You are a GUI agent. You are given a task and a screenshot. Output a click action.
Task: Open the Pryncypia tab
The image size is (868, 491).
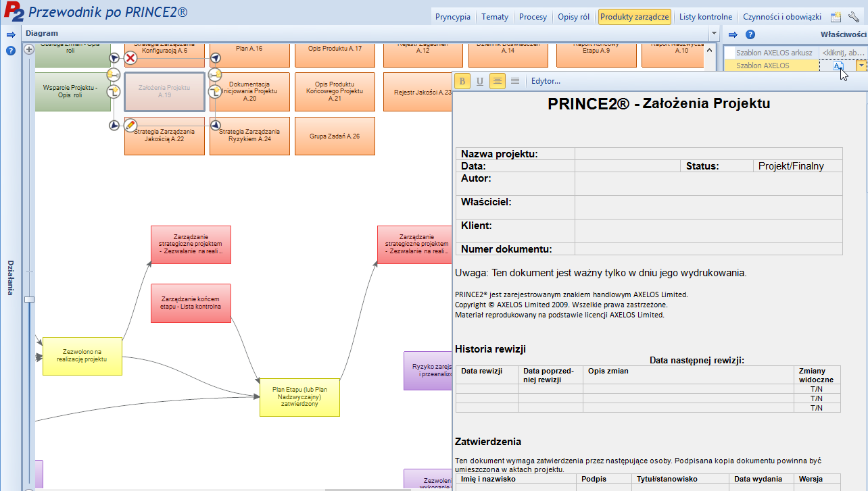[453, 17]
